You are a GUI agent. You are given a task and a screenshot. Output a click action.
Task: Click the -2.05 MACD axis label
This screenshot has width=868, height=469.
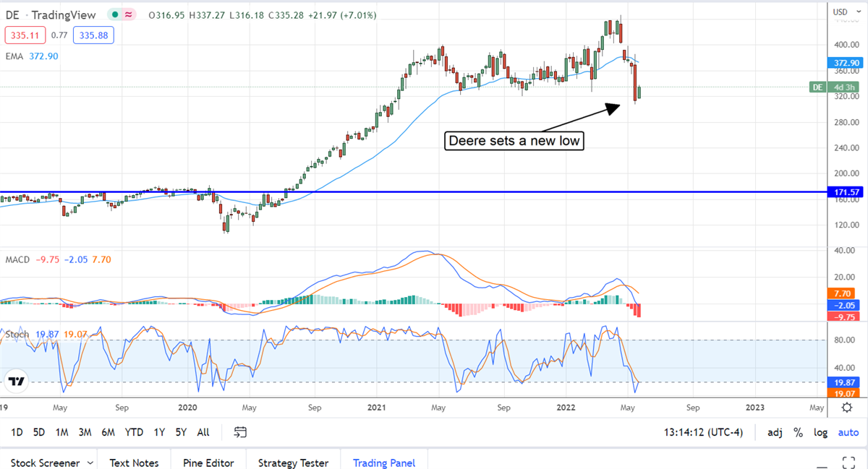pos(843,305)
